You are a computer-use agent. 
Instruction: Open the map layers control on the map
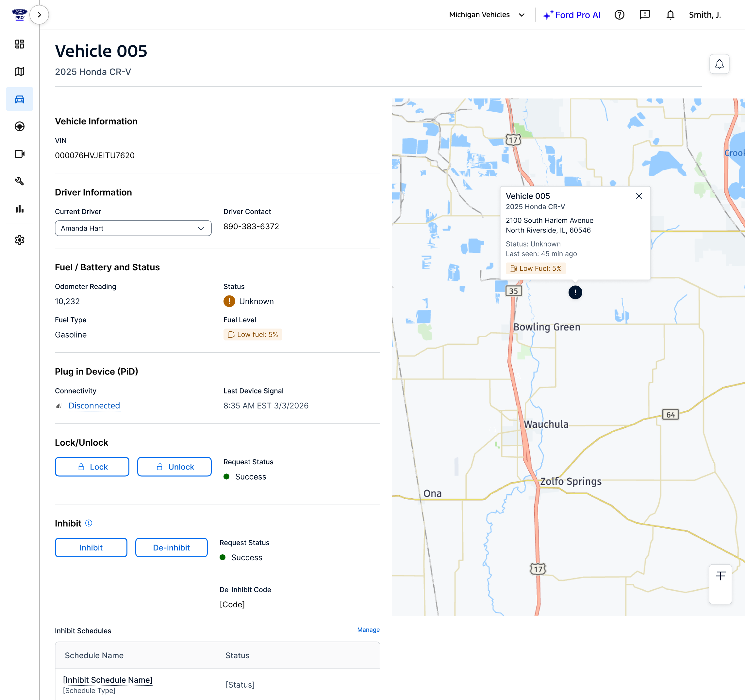[x=720, y=576]
